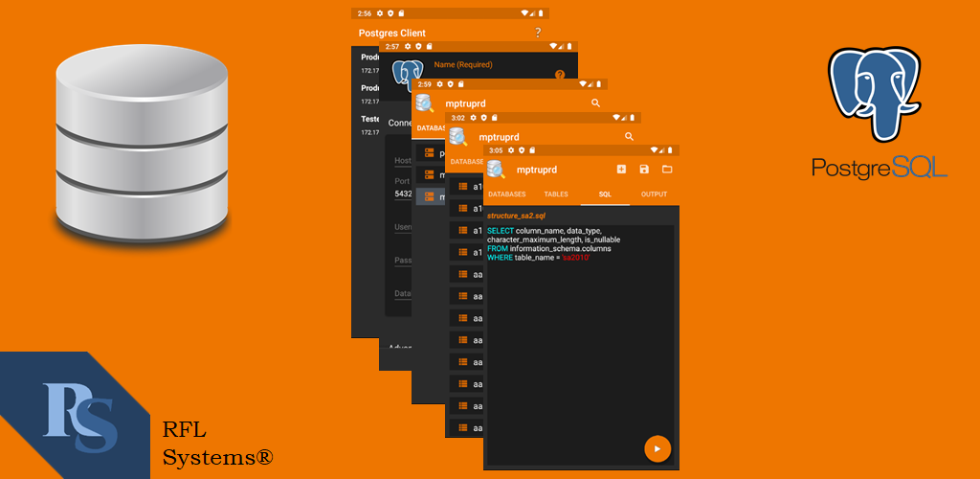
Task: Click the character_maximum_length, is_nullable line
Action: coord(554,239)
